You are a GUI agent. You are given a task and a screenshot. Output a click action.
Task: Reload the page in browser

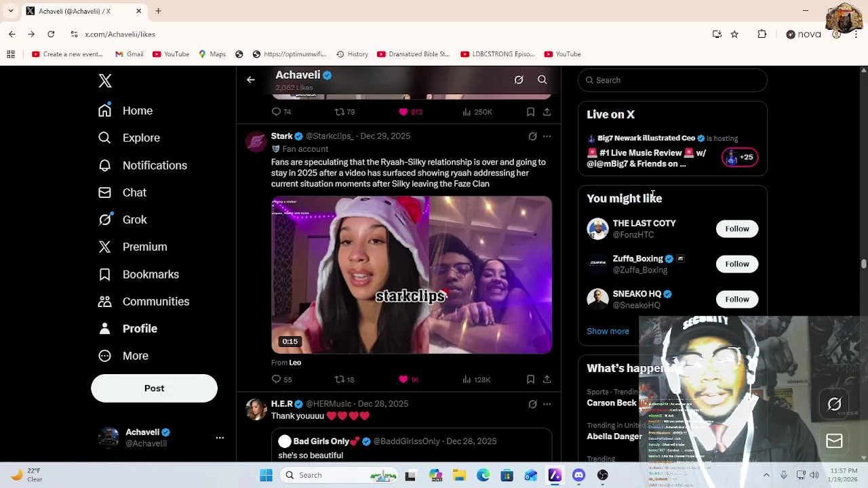pos(51,34)
